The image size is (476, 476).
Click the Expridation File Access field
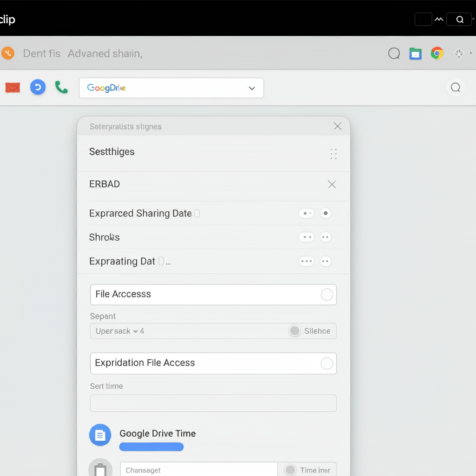(213, 364)
